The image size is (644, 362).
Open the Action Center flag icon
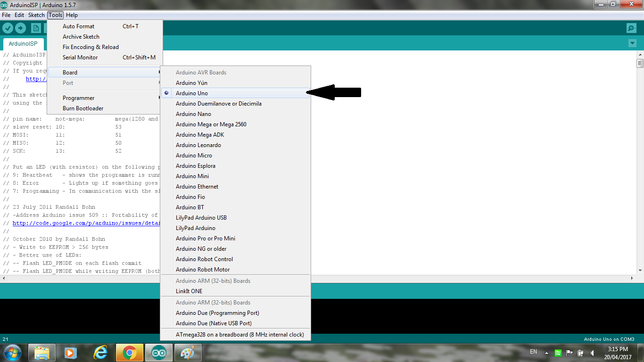coord(570,353)
